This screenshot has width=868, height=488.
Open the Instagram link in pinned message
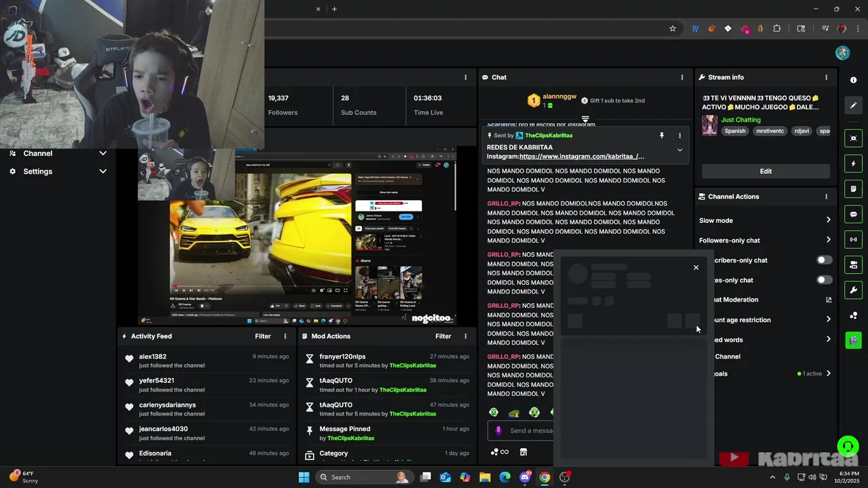click(581, 157)
